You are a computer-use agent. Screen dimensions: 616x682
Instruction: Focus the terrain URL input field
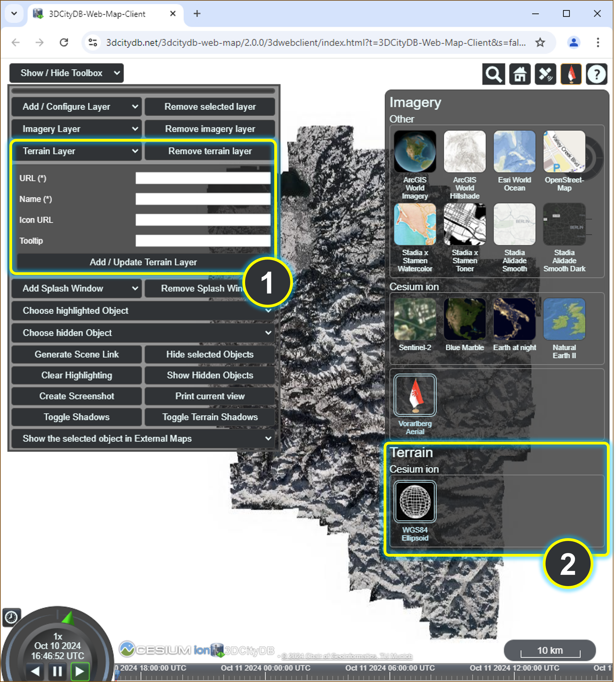(203, 178)
